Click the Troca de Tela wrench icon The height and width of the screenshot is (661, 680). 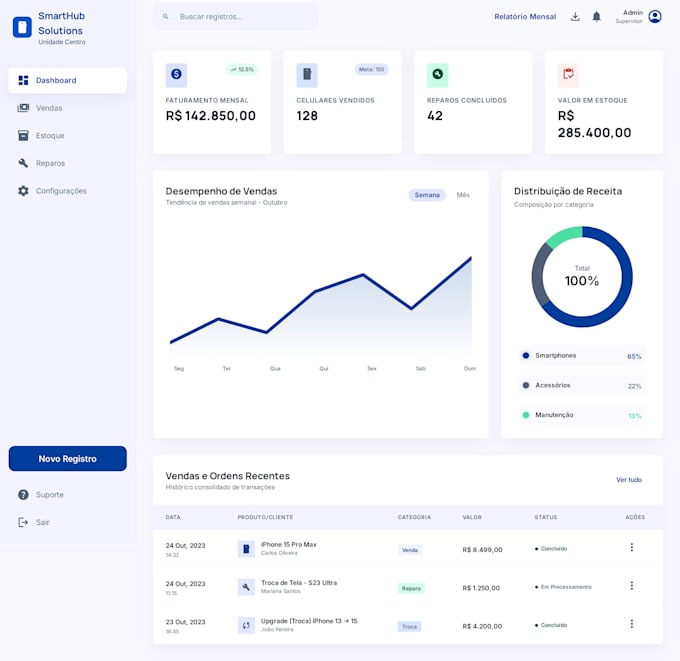pos(246,587)
